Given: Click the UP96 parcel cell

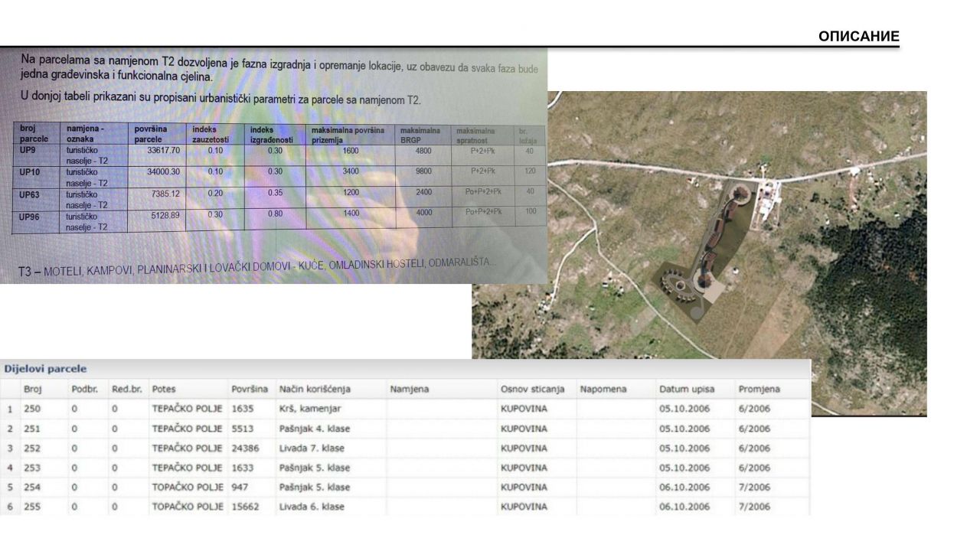Looking at the screenshot, I should 30,217.
